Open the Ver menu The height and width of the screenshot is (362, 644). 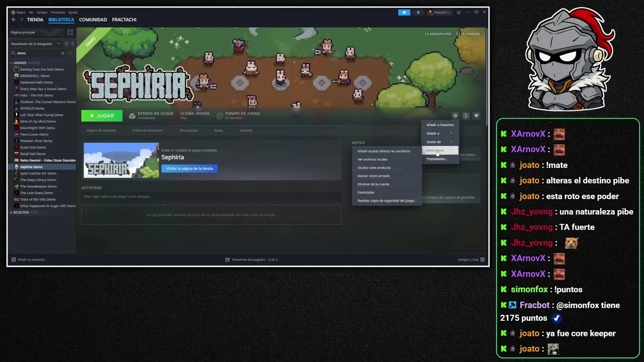point(31,12)
